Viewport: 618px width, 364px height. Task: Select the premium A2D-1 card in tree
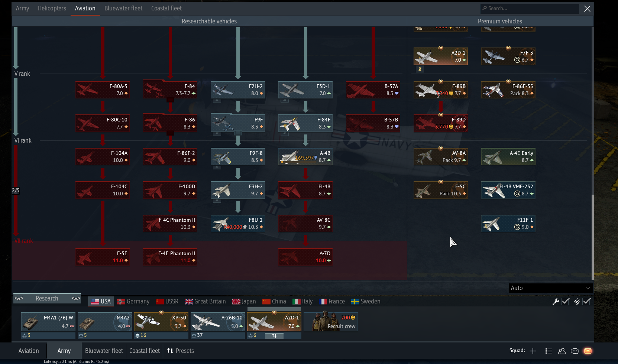(441, 56)
